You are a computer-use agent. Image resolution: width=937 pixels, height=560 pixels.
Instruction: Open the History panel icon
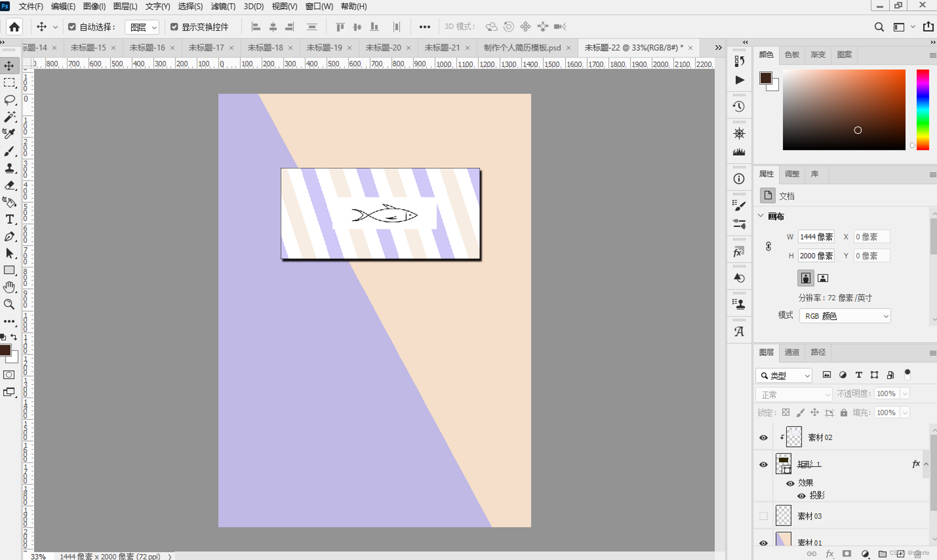click(x=739, y=106)
